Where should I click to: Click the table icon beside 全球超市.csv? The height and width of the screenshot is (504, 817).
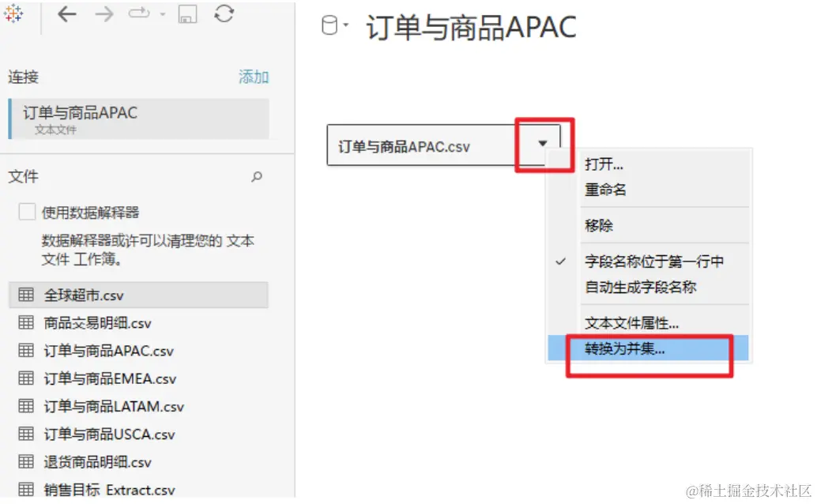(x=26, y=295)
